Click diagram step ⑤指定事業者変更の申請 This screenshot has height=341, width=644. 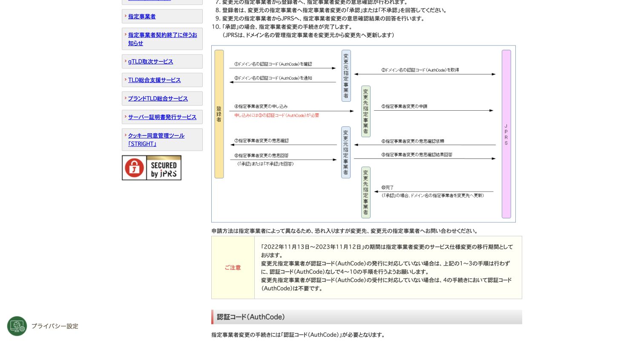404,106
